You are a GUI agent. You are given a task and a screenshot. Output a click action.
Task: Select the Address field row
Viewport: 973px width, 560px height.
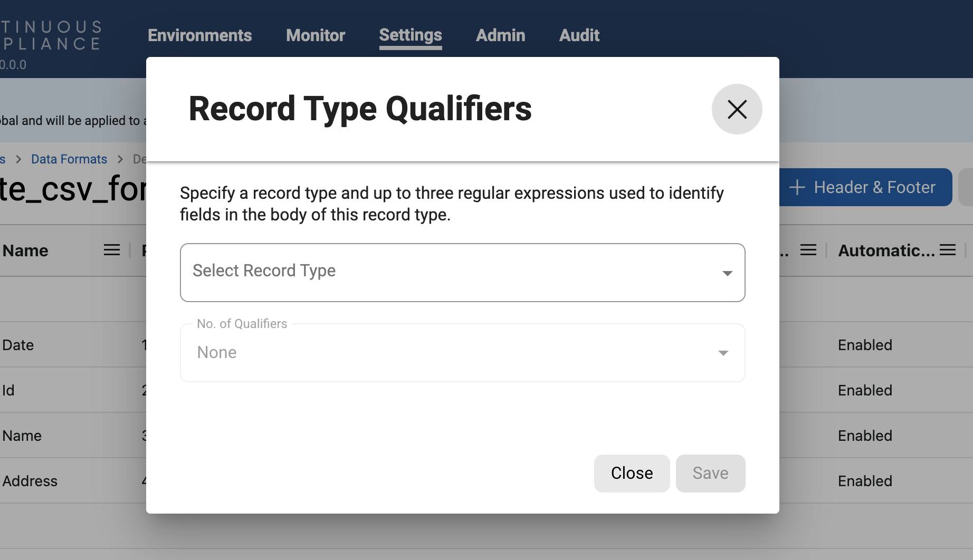tap(30, 481)
